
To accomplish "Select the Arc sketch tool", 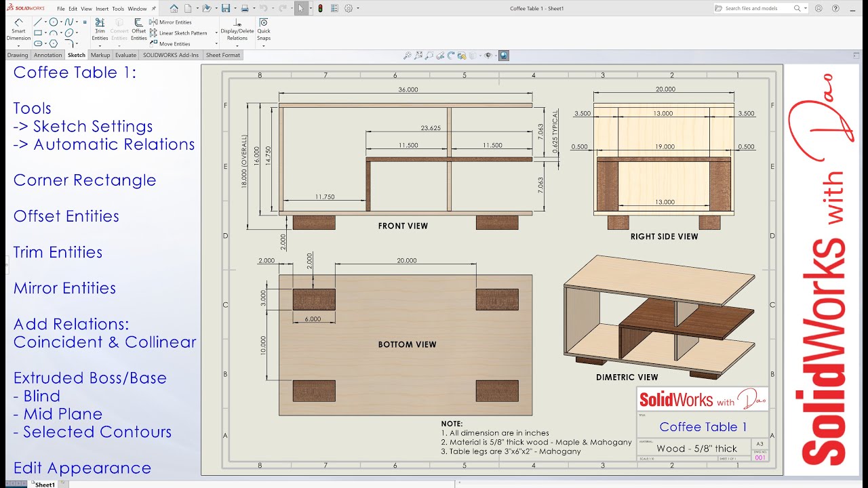I will pyautogui.click(x=54, y=33).
